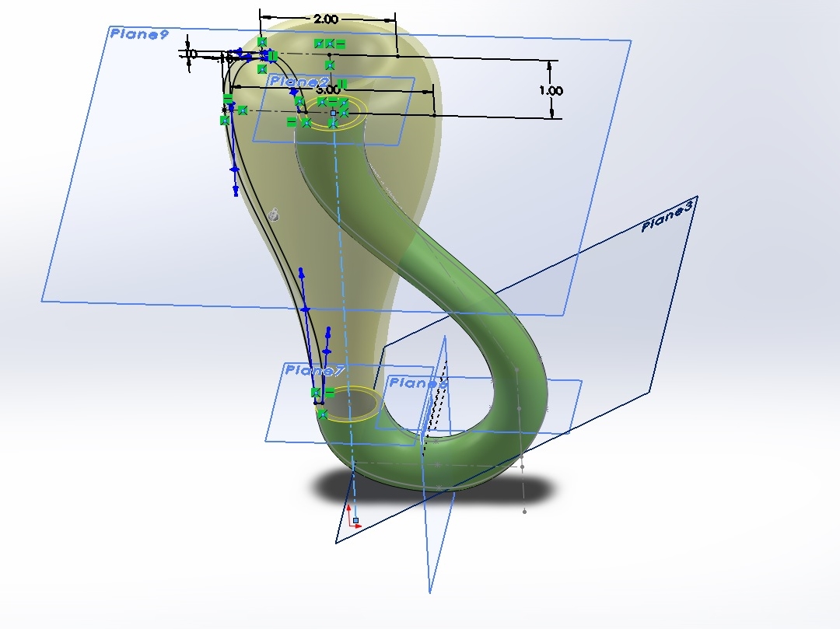Image resolution: width=840 pixels, height=629 pixels.
Task: Click the 2.00 dimension value
Action: 325,19
